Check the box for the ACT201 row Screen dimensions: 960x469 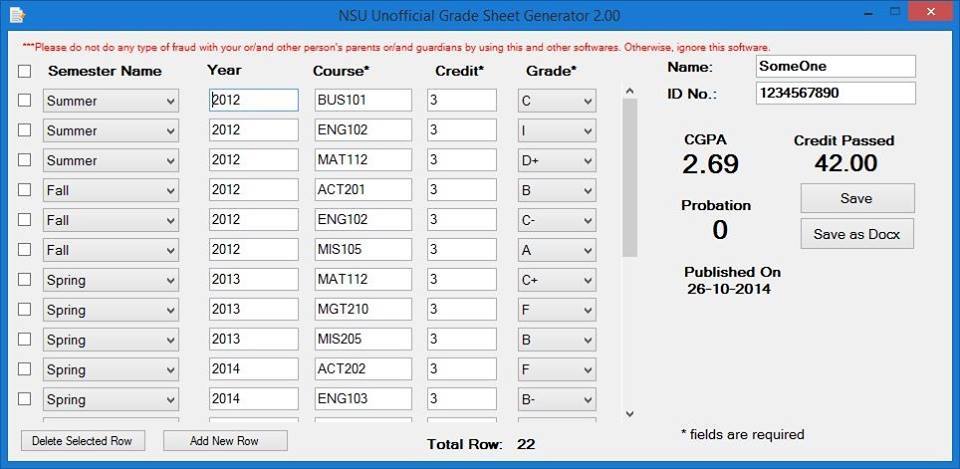(x=24, y=190)
